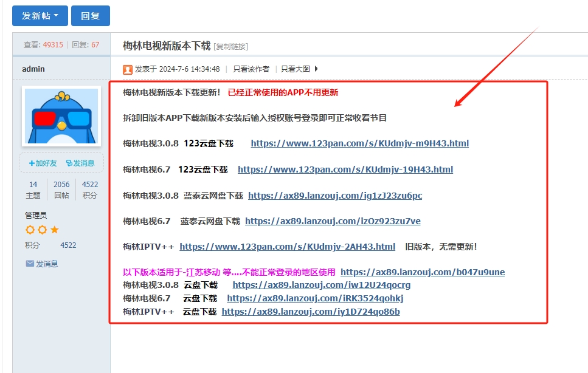The width and height of the screenshot is (588, 373).
Task: Click the 拆卸旧版本APP instruction line
Action: tap(255, 118)
